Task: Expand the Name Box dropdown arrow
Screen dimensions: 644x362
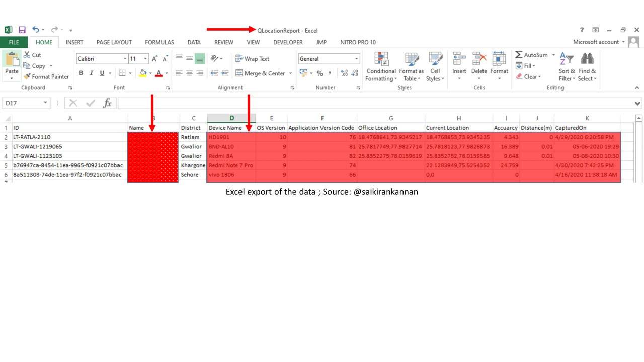Action: click(x=46, y=103)
